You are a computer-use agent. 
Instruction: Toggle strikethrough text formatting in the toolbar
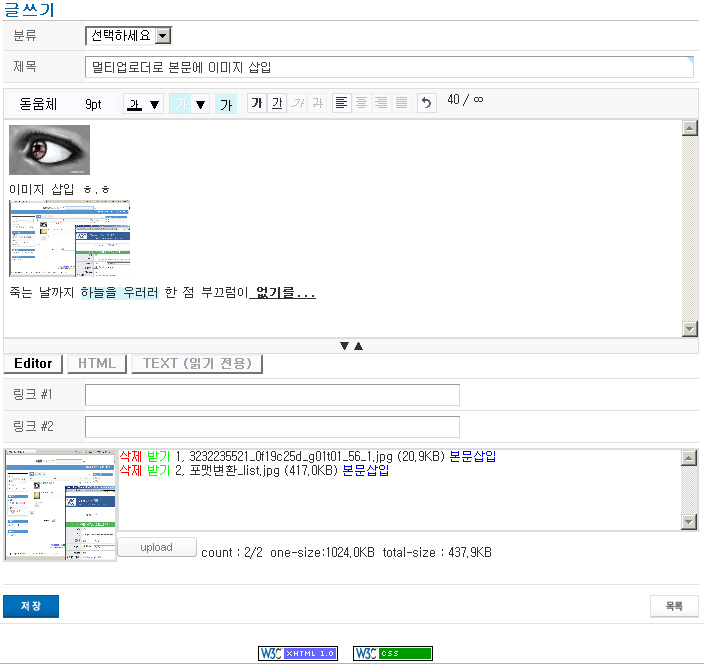click(316, 104)
